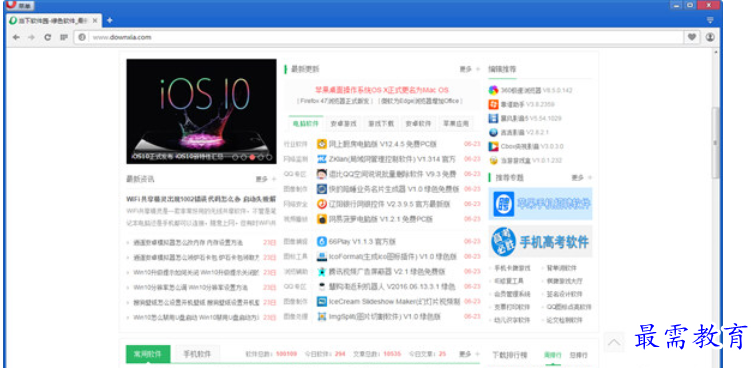The image size is (756, 368).
Task: Open IceCream Slideshow Maker entry link
Action: point(394,301)
